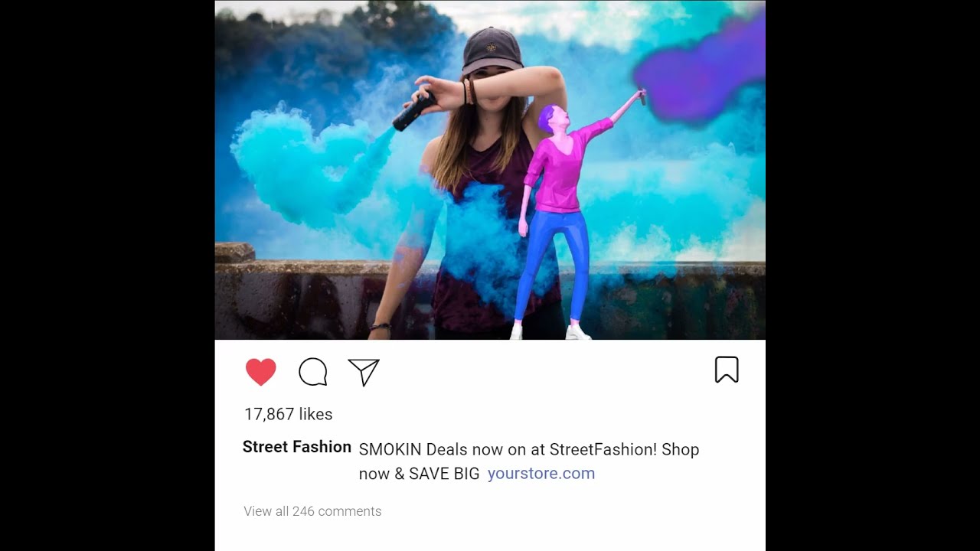Open comments with the speech bubble icon
Viewport: 980px width, 551px height.
pos(312,372)
